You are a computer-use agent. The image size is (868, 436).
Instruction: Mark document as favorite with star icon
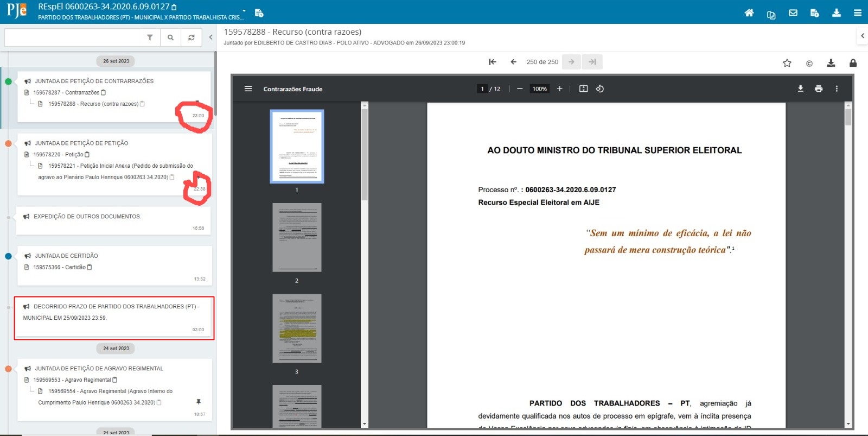tap(787, 63)
